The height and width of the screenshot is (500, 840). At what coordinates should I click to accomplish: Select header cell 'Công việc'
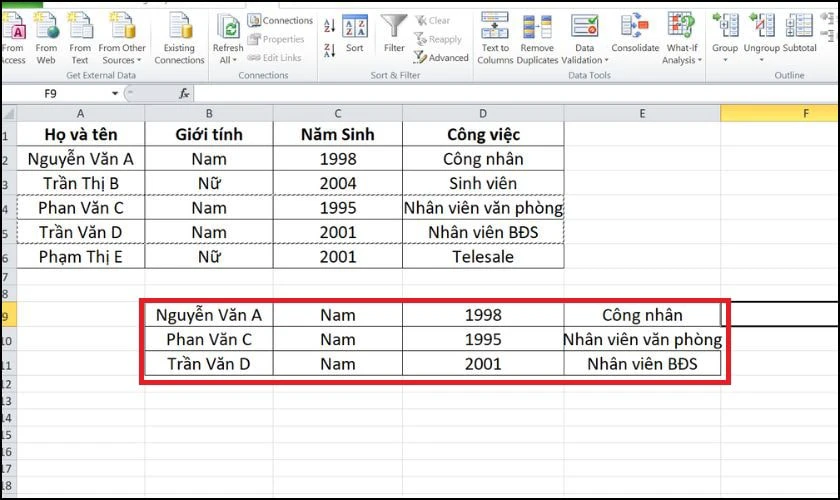pos(483,134)
